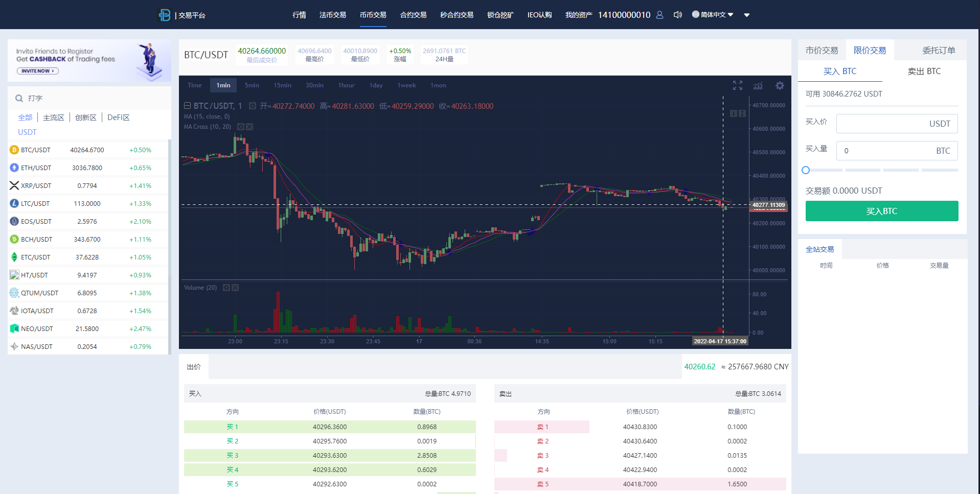Open the chart settings gear icon
980x494 pixels.
click(779, 85)
